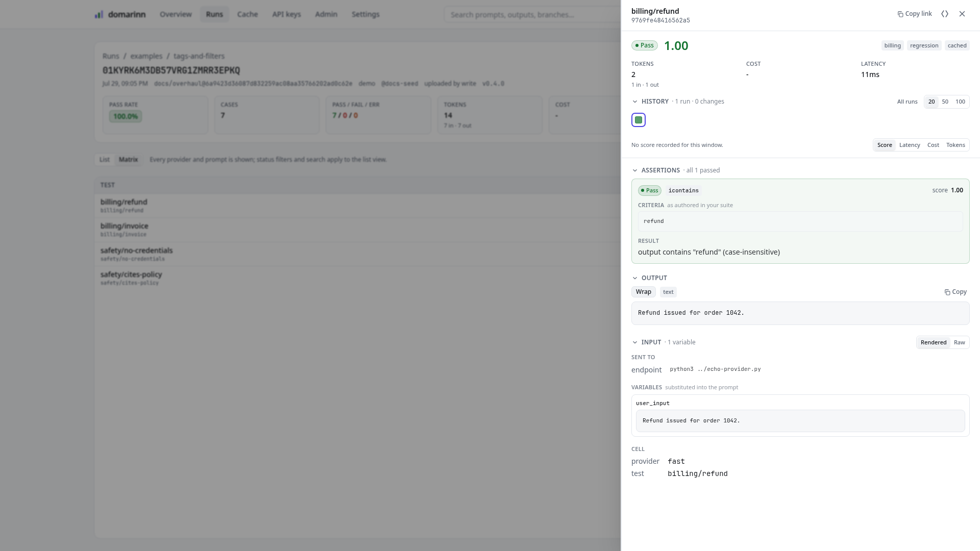The image size is (980, 551).
Task: Collapse the INPUT section chevron
Action: 635,342
